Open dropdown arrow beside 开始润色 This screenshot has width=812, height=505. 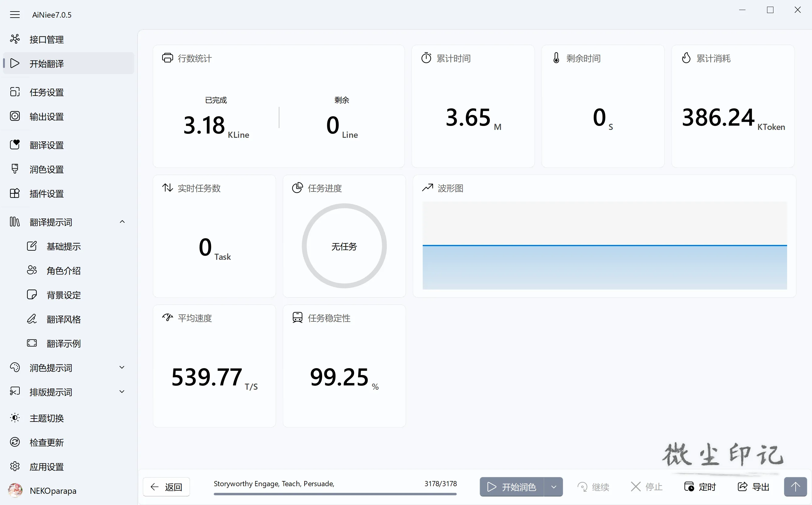[x=554, y=487]
